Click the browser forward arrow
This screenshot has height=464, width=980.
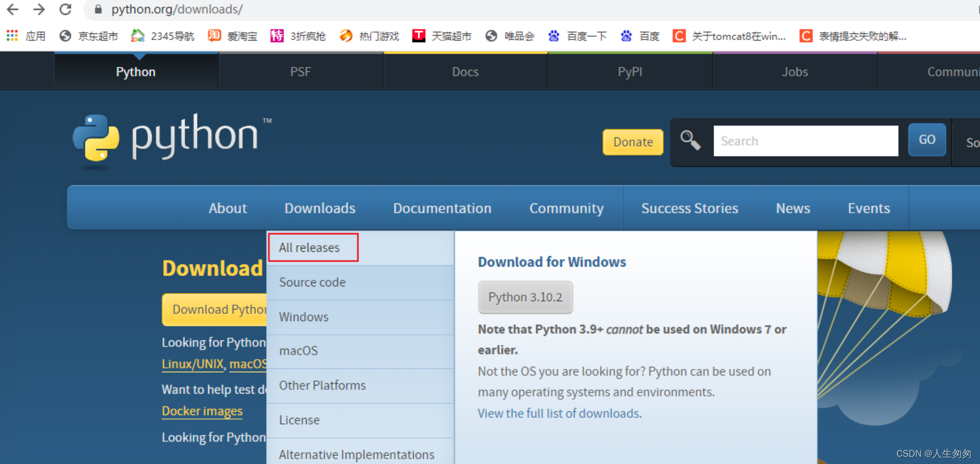[x=39, y=9]
